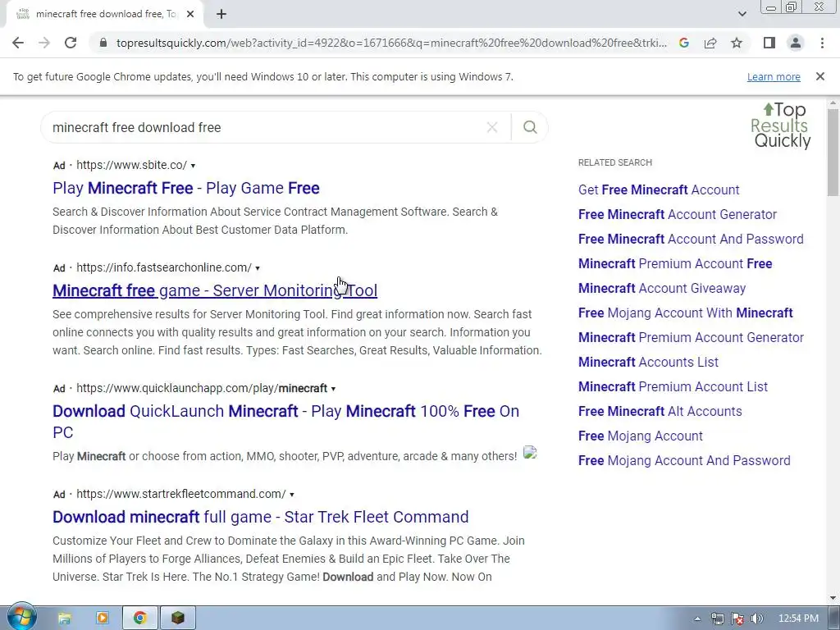Screen dimensions: 840x630
Task: Go back with the browser back arrow
Action: (x=18, y=43)
